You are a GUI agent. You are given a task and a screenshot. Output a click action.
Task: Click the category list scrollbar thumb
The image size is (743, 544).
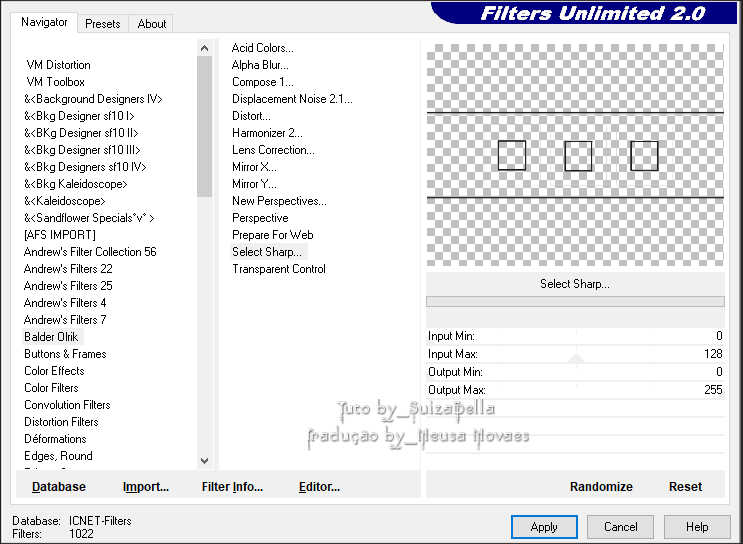tap(204, 126)
